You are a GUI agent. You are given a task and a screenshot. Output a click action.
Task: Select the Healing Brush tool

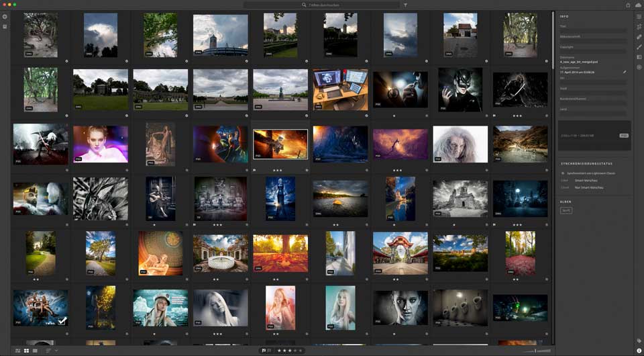click(x=639, y=37)
